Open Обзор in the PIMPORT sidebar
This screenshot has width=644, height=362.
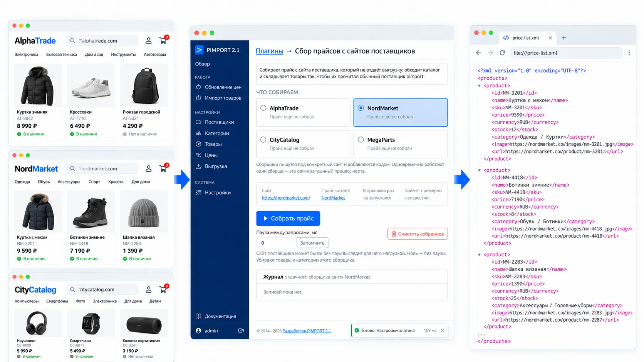[202, 64]
